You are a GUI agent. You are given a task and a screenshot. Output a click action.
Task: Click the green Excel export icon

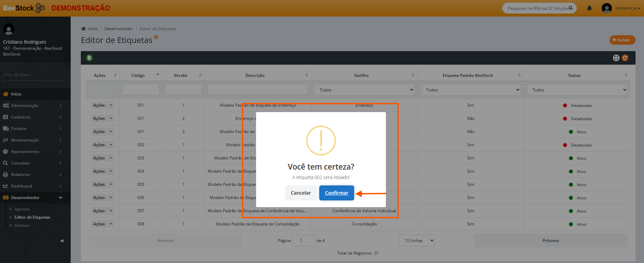point(89,58)
